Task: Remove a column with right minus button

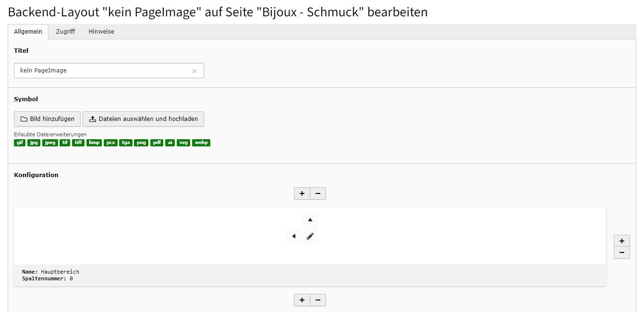Action: point(622,252)
